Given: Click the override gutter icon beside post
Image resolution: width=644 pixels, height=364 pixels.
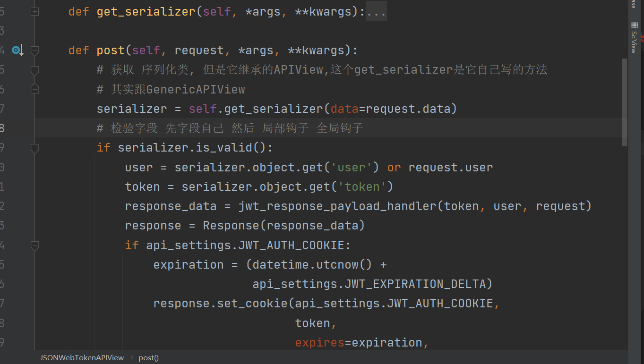Looking at the screenshot, I should [x=17, y=50].
